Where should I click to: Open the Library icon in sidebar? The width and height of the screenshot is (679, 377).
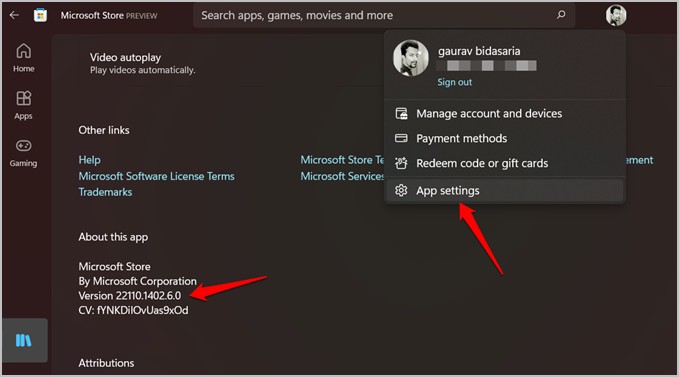coord(24,340)
